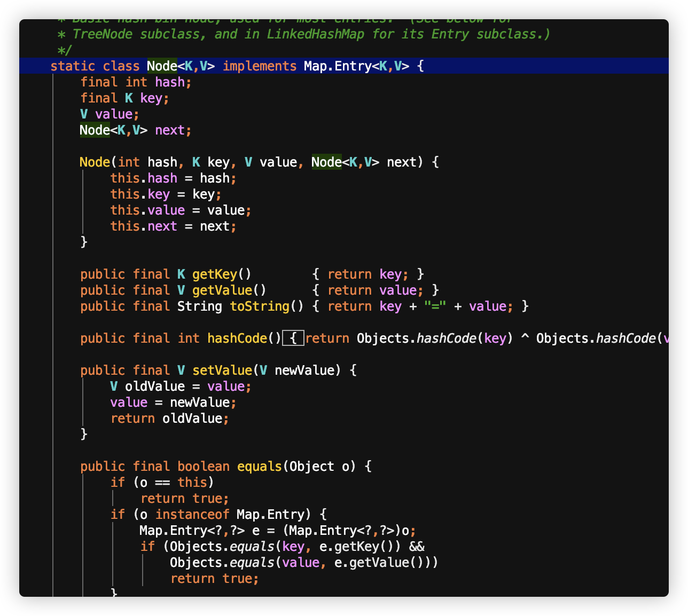Click the "this.hash = hash;" assignment
The width and height of the screenshot is (688, 616).
[173, 178]
